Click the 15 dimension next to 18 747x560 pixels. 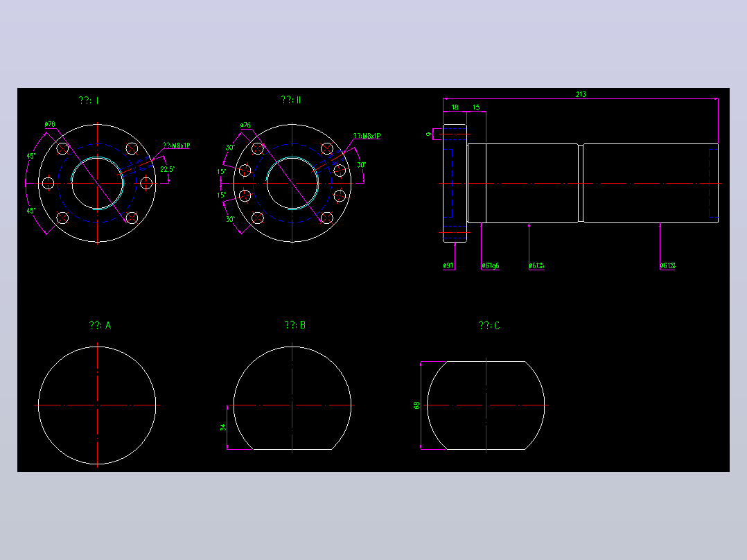tap(476, 107)
